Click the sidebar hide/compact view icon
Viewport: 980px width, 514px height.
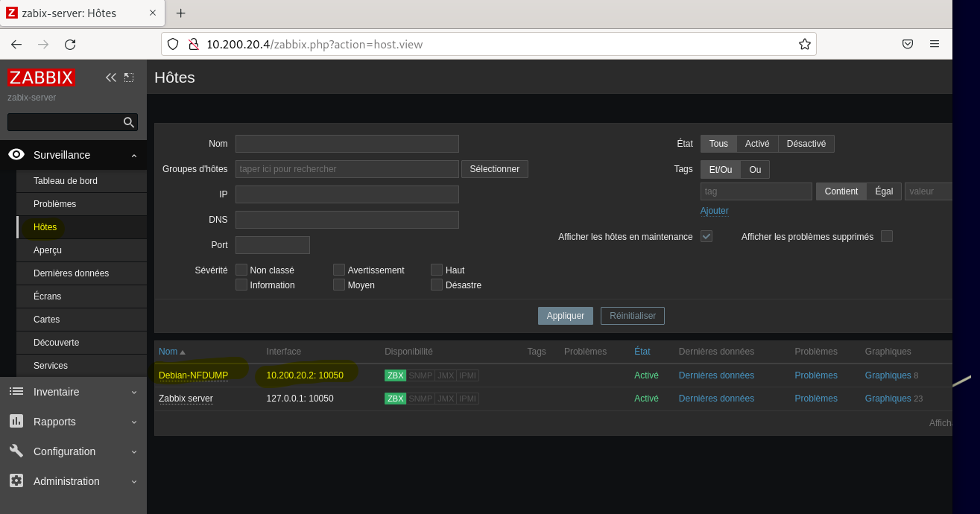coord(129,77)
